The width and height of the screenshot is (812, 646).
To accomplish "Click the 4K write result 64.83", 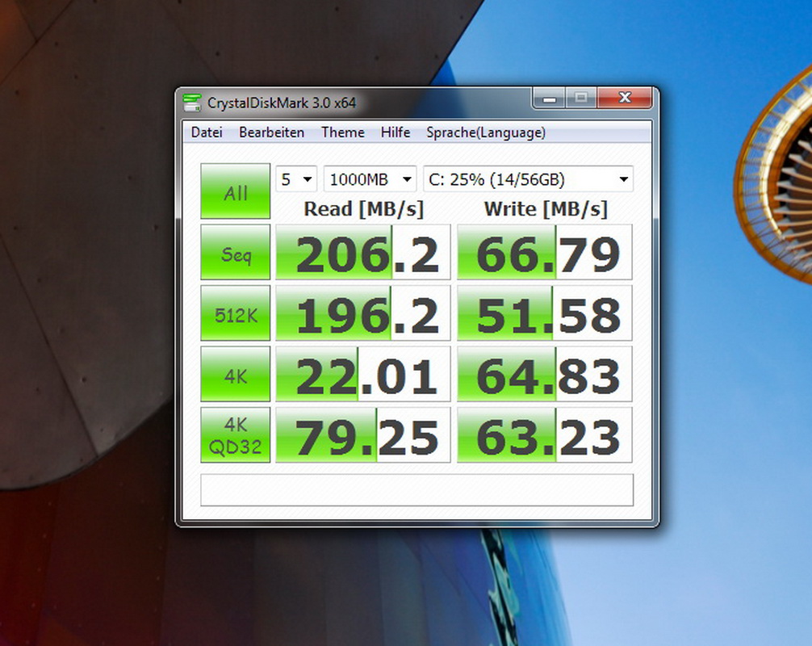I will [x=545, y=374].
